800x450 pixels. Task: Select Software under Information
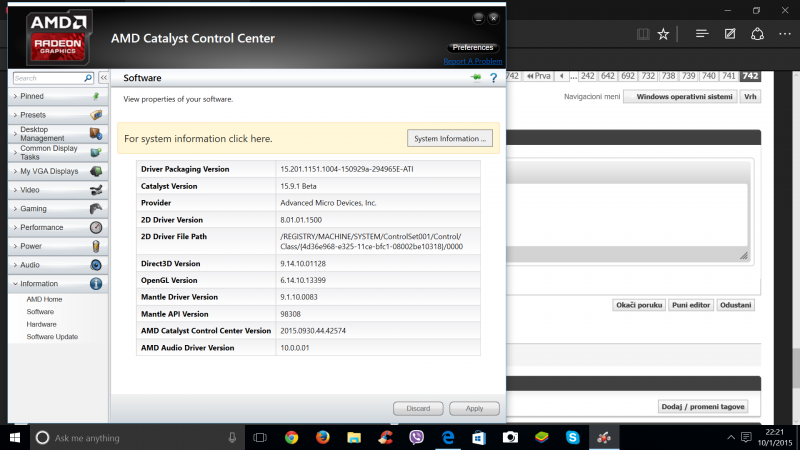pos(40,312)
